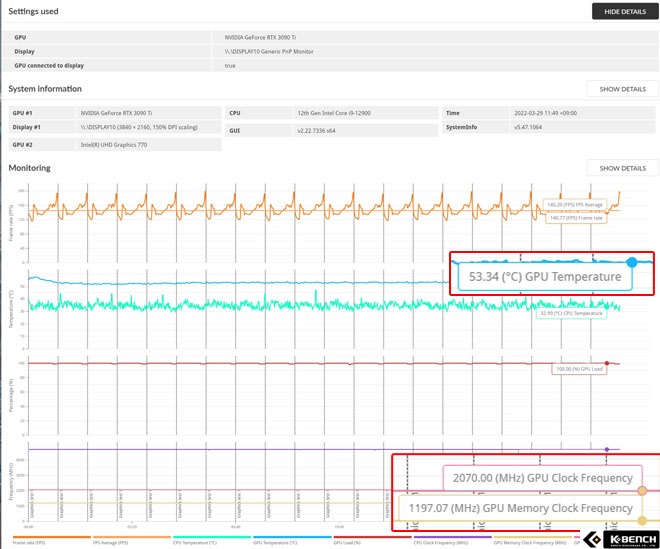
Task: Click the 'CPU' label in System information
Action: coord(235,113)
